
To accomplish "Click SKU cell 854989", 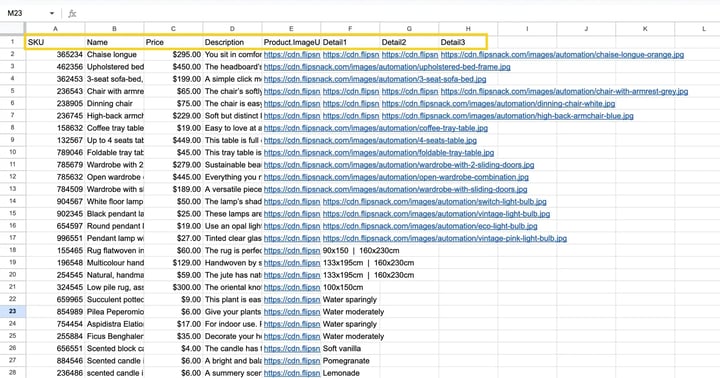I will point(55,311).
